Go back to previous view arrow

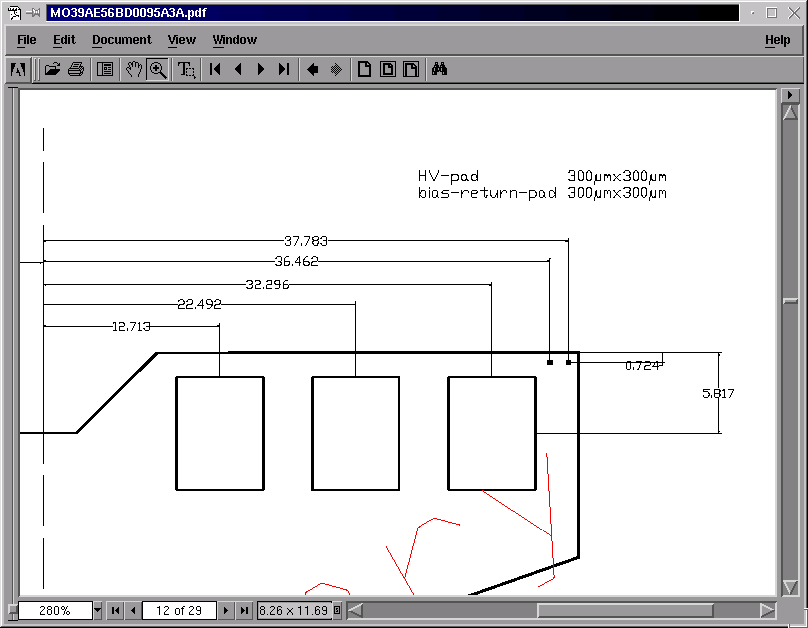click(x=312, y=69)
